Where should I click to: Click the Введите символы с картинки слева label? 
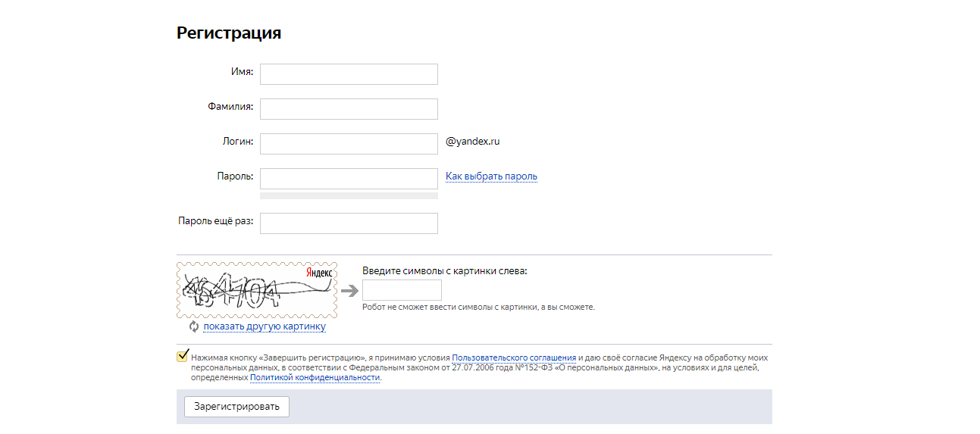point(445,270)
